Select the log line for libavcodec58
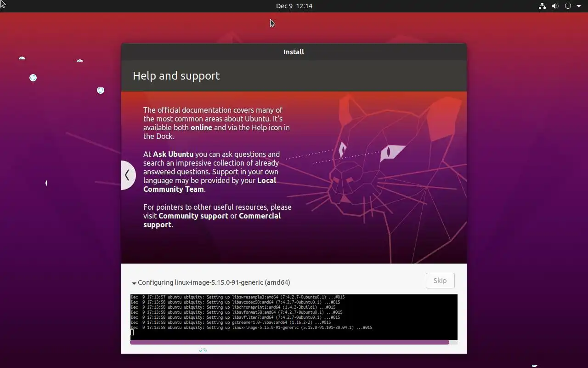Screen dimensions: 588x368 tap(235, 302)
